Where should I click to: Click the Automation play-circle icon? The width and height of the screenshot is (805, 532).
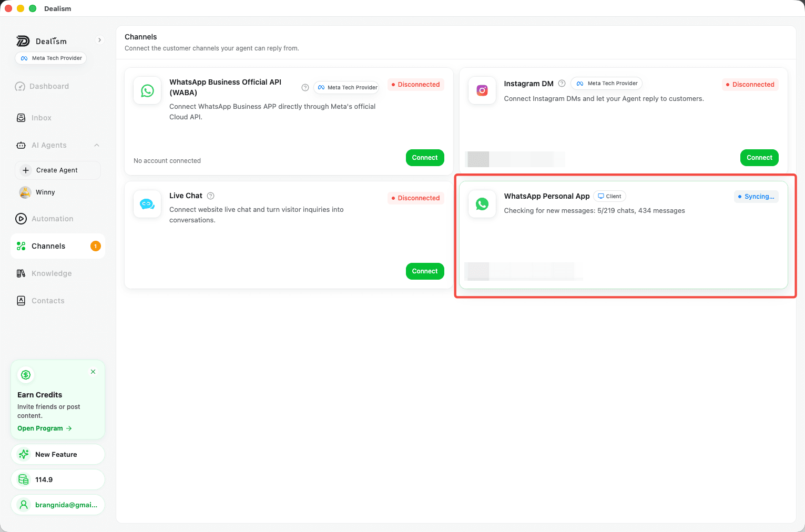tap(21, 219)
